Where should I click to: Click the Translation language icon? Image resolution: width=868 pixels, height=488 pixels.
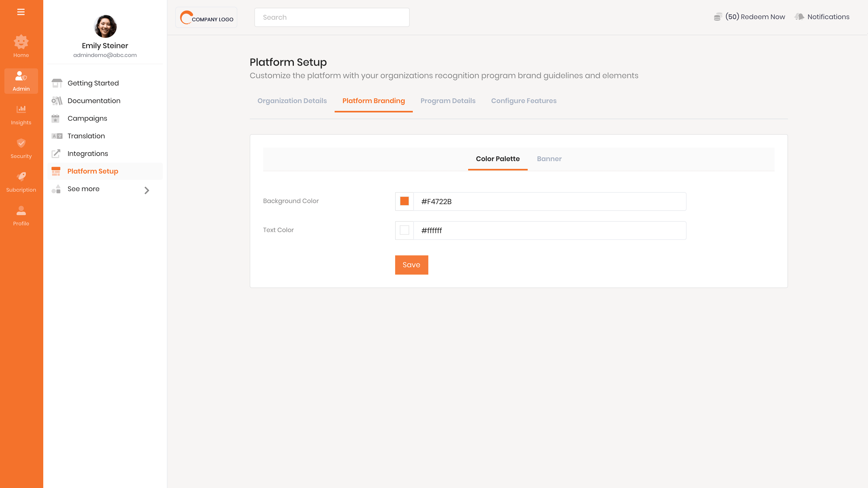pos(57,136)
